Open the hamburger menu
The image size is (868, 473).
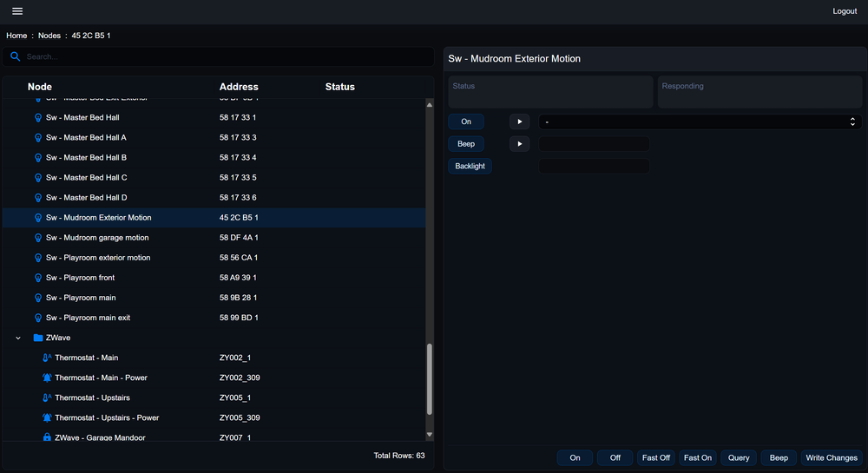[17, 11]
